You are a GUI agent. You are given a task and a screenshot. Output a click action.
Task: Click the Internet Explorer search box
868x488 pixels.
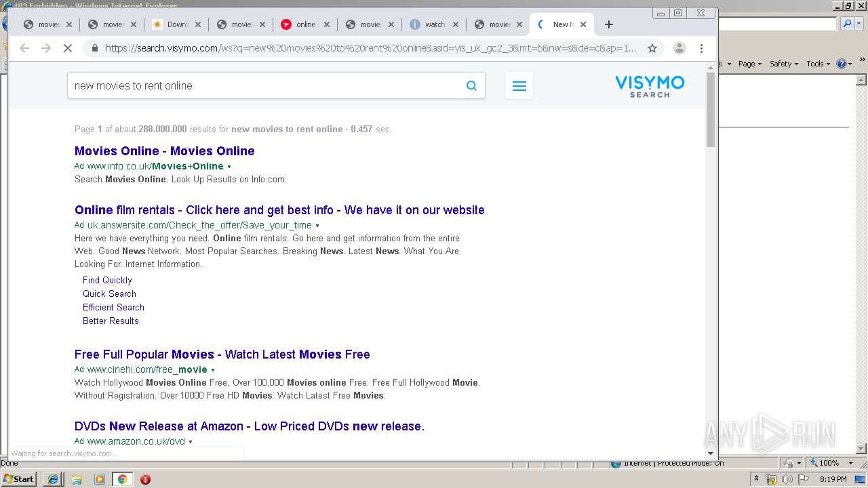coord(778,24)
